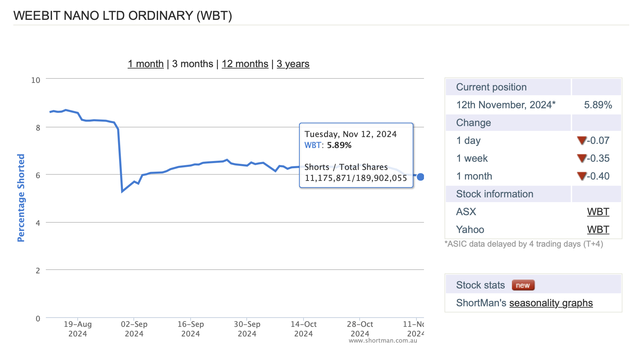This screenshot has width=644, height=357.
Task: Click the red new badge icon
Action: pos(523,285)
